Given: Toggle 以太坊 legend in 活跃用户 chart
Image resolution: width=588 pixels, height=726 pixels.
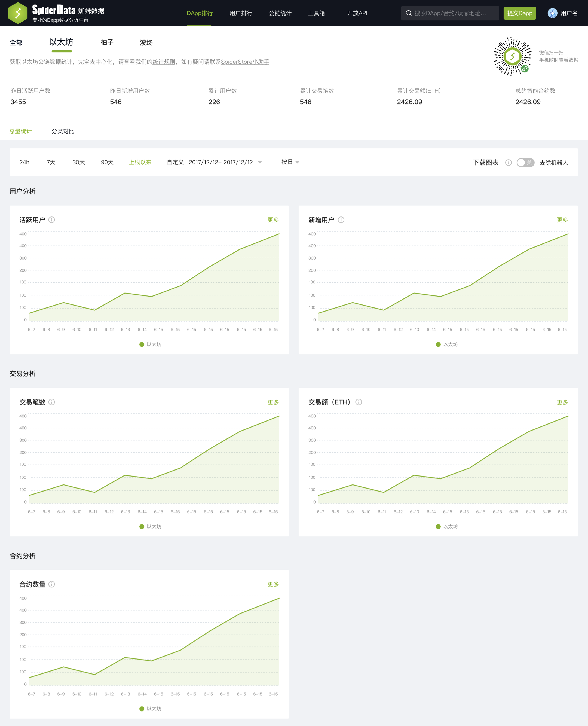Looking at the screenshot, I should 150,344.
